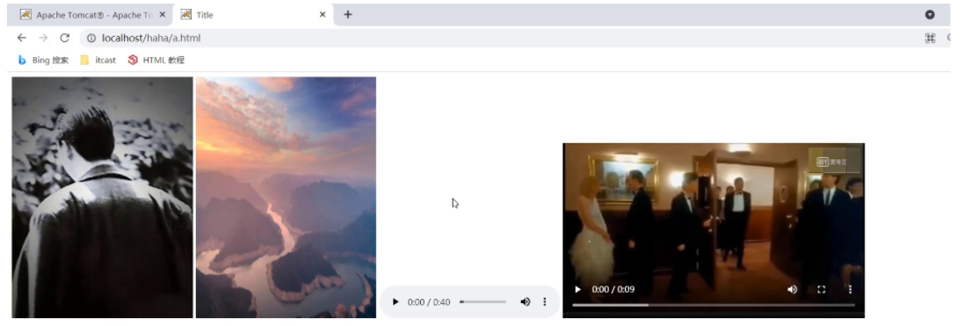Close the Title tab

click(x=323, y=15)
